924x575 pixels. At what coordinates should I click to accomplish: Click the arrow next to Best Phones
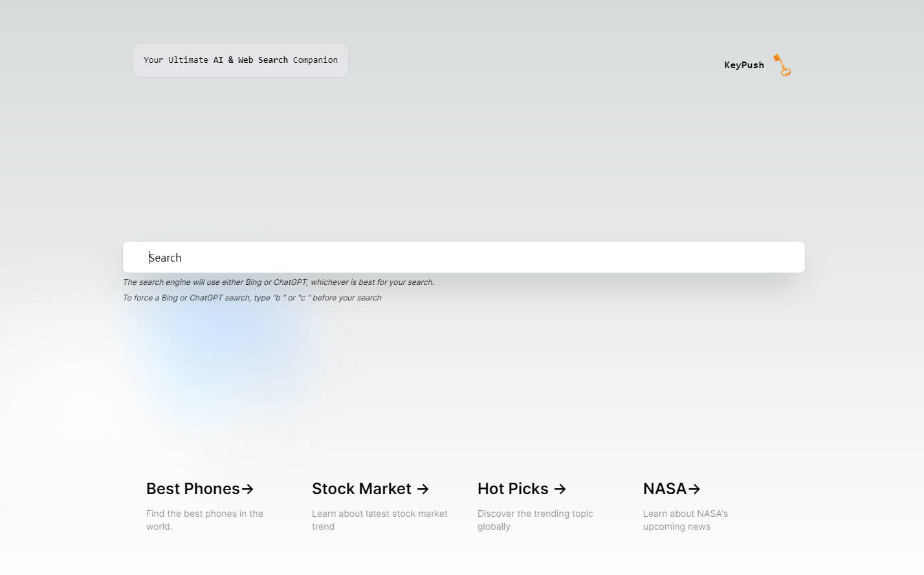247,489
